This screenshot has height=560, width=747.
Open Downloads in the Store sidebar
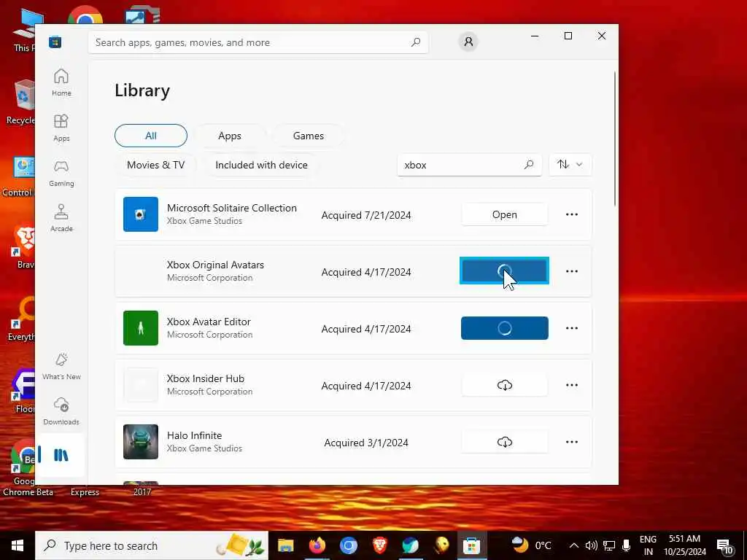[61, 411]
